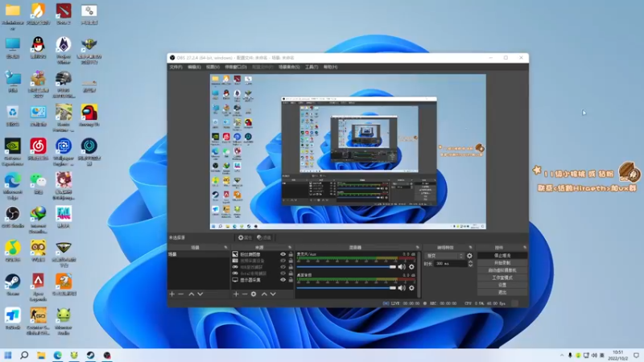Decrease transition duration with down arrow
Image resolution: width=644 pixels, height=362 pixels.
tap(470, 265)
